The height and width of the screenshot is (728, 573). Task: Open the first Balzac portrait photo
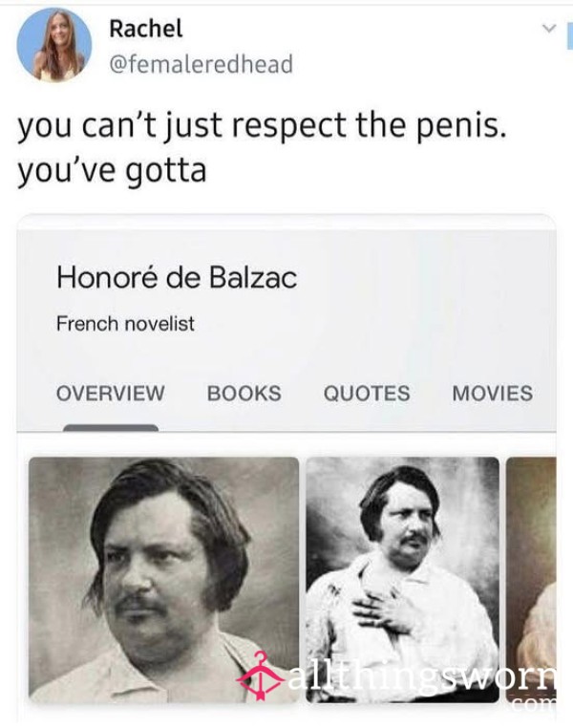point(163,579)
